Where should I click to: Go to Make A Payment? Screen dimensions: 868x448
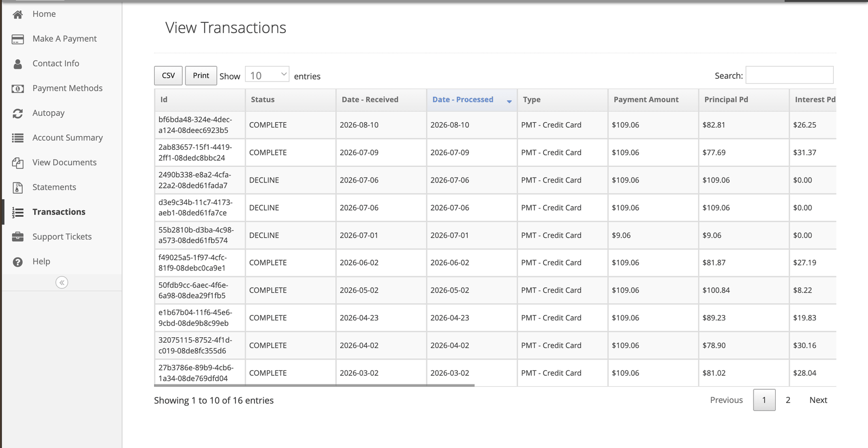click(x=65, y=39)
